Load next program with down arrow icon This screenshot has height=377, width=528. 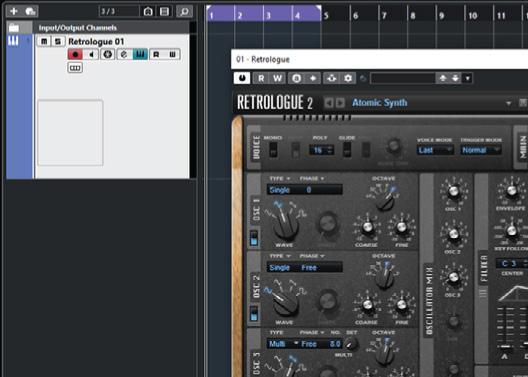456,78
